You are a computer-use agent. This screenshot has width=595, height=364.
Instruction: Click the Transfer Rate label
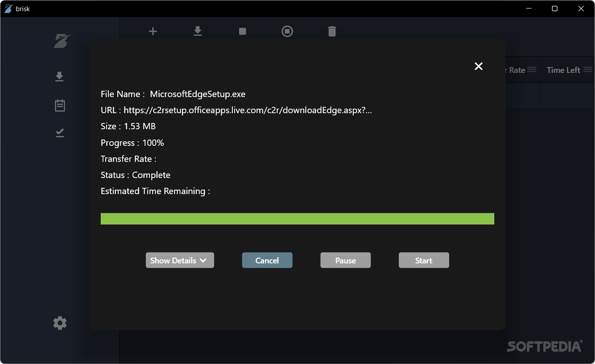click(128, 159)
